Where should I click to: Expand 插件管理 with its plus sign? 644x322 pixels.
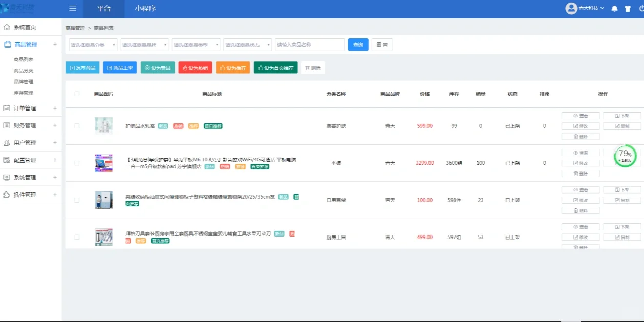click(x=55, y=195)
